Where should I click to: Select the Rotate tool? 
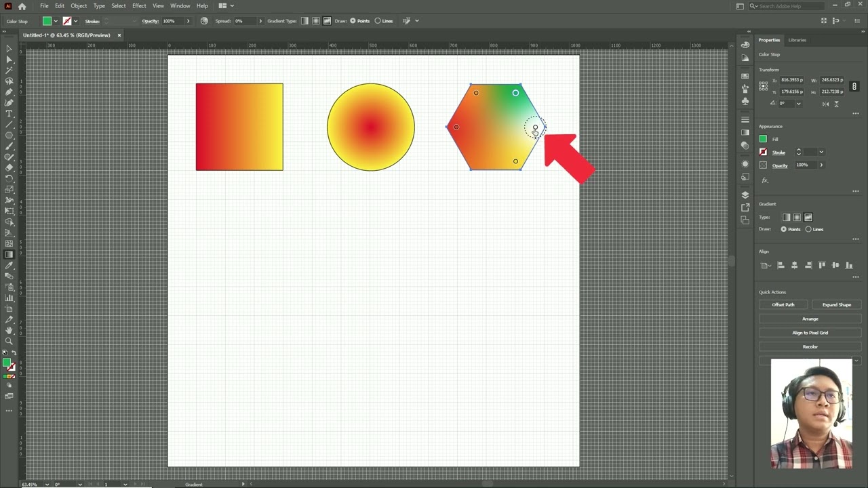point(9,179)
